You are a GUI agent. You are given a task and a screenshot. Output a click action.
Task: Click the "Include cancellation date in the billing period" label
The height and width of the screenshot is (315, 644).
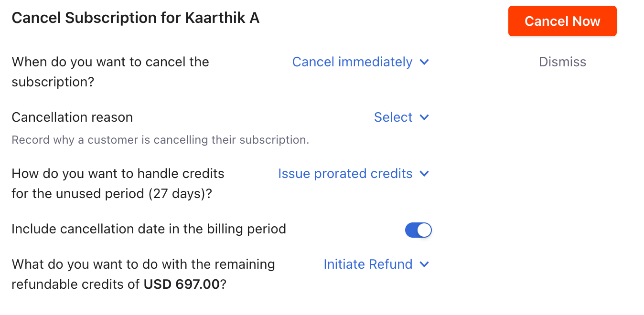click(x=149, y=229)
